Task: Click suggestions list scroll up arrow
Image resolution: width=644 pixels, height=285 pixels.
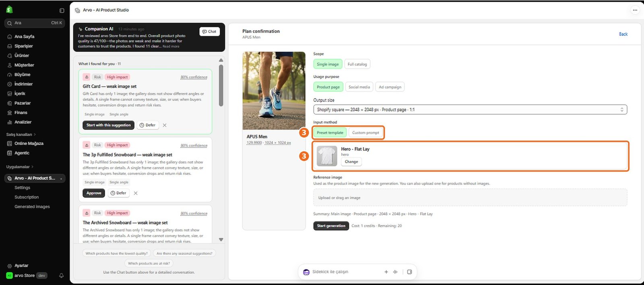Action: pyautogui.click(x=221, y=60)
